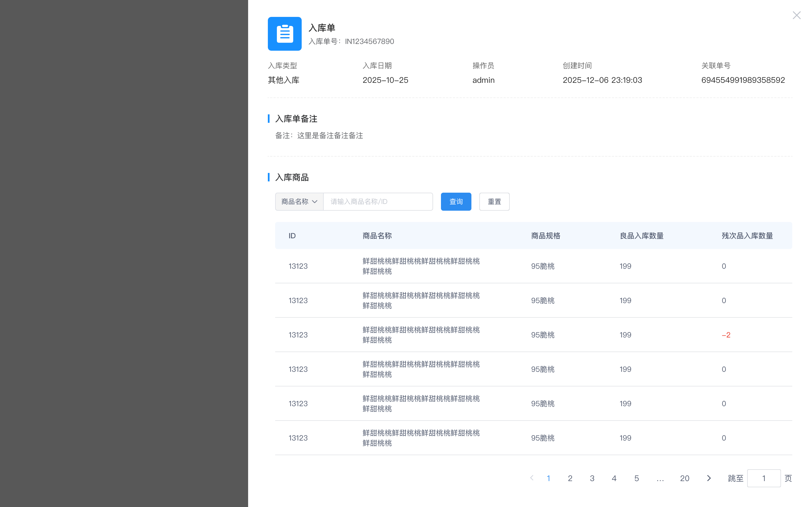
Task: Go to the last page 20
Action: point(685,479)
